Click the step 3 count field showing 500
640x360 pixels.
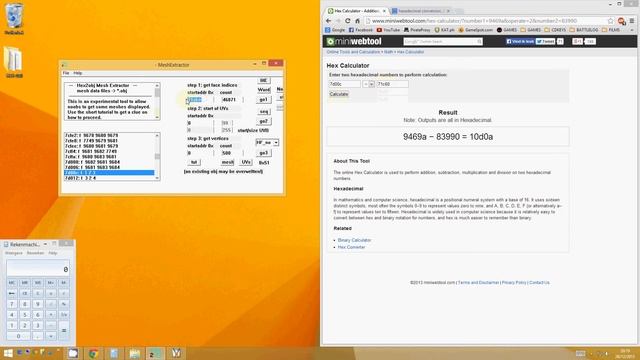click(231, 153)
